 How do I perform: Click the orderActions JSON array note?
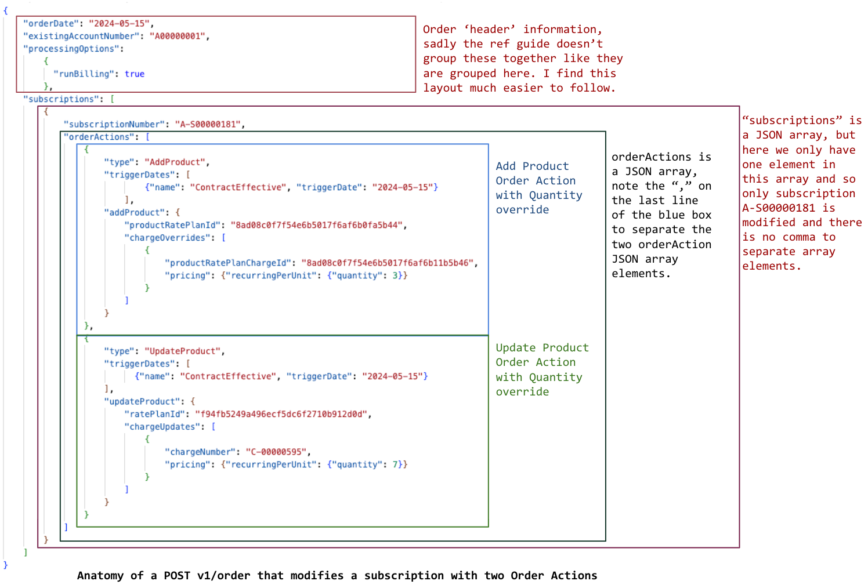pos(661,215)
